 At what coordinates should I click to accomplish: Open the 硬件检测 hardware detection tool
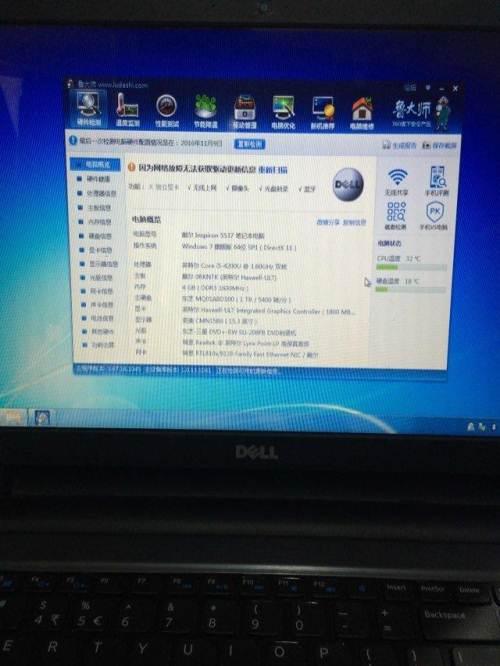[89, 110]
